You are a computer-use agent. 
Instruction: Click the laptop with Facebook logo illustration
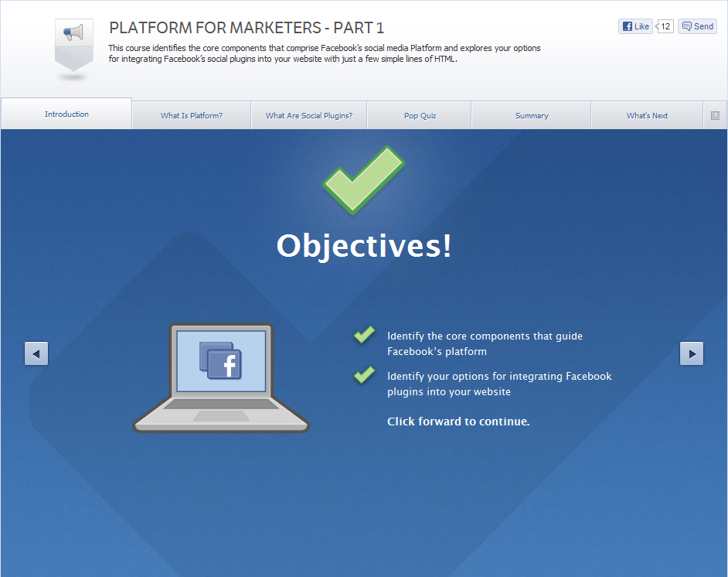click(221, 378)
